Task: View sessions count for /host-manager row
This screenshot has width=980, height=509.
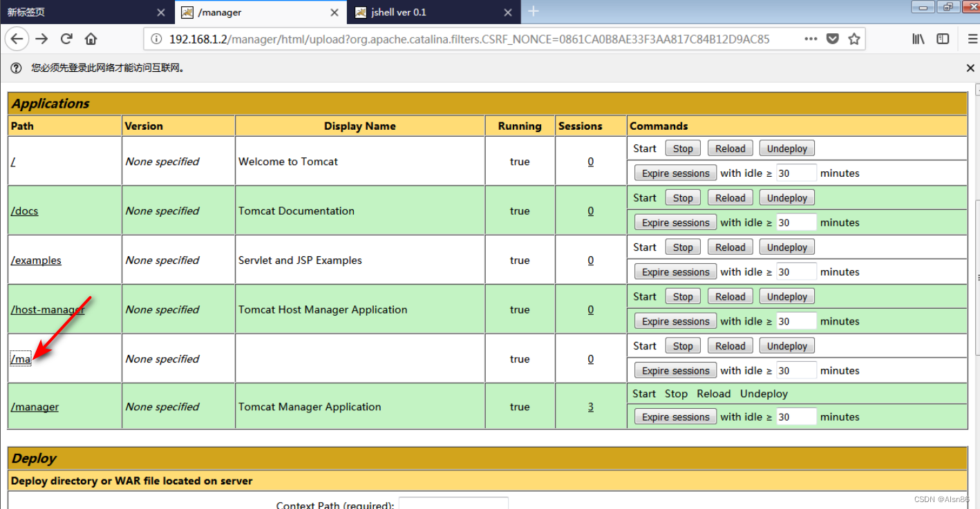Action: pos(590,309)
